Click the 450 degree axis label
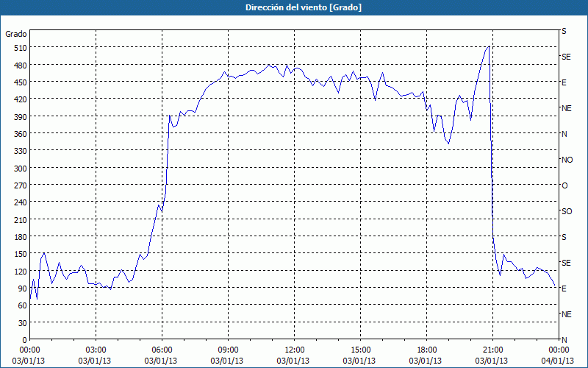 21,82
